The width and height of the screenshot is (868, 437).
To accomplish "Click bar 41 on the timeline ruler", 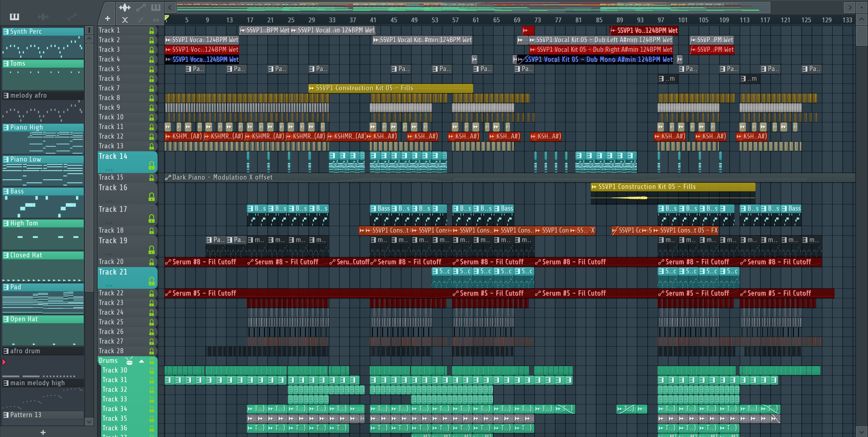I will (x=373, y=20).
